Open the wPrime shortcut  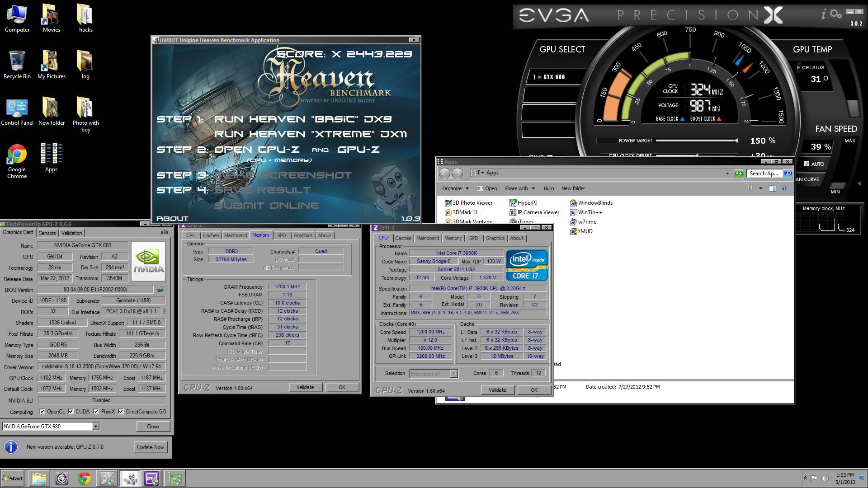[583, 222]
